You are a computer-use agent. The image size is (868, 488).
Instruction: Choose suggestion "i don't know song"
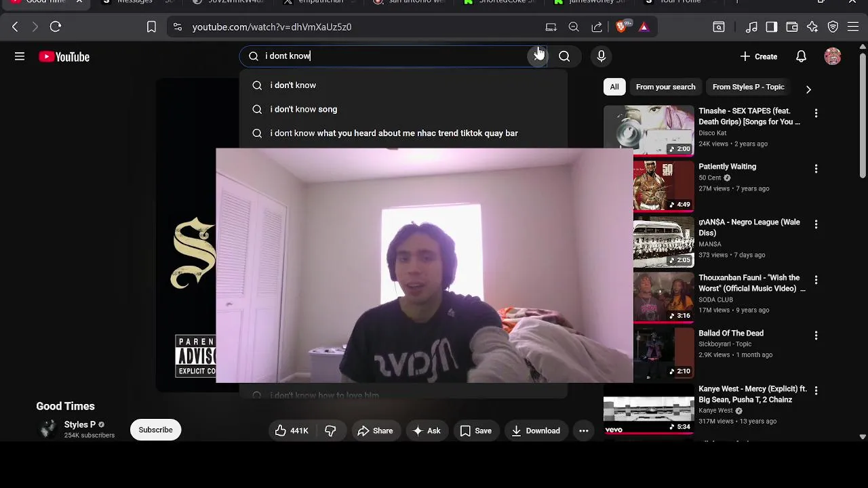(404, 109)
